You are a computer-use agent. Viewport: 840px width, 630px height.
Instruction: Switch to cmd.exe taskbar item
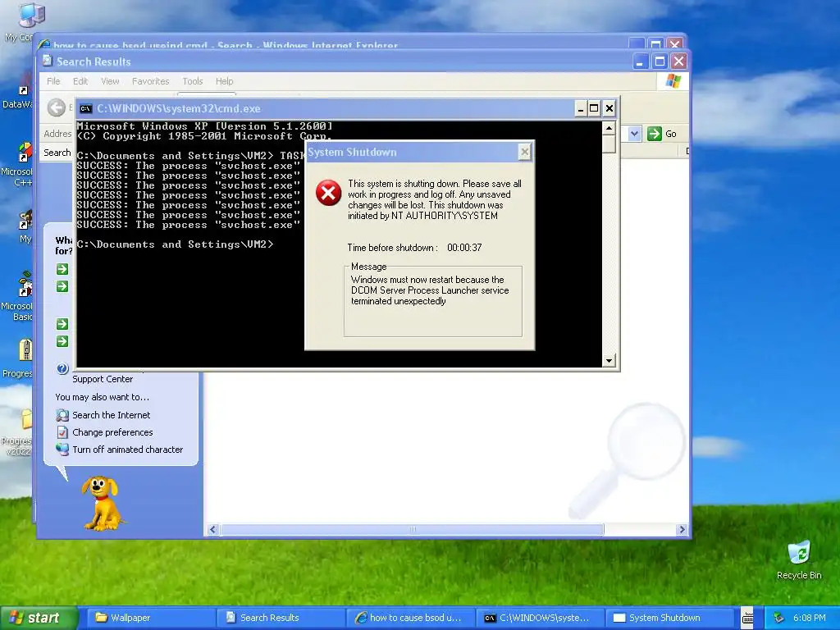click(541, 618)
